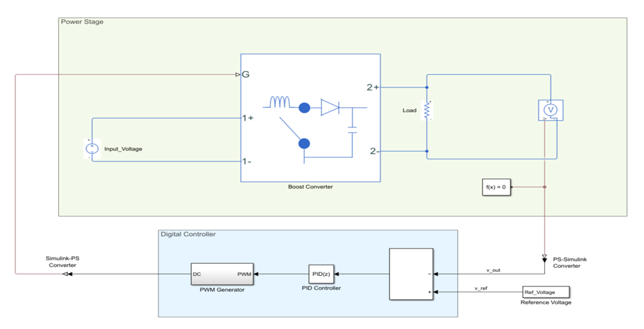Viewport: 644px width, 329px height.
Task: Select the Input_Voltage DC source block
Action: [92, 149]
